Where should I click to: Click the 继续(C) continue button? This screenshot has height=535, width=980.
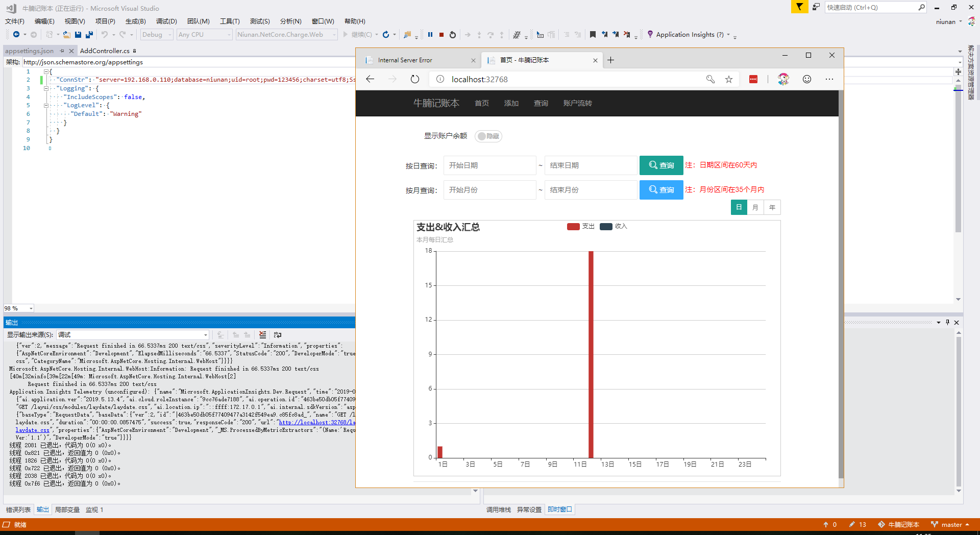357,35
